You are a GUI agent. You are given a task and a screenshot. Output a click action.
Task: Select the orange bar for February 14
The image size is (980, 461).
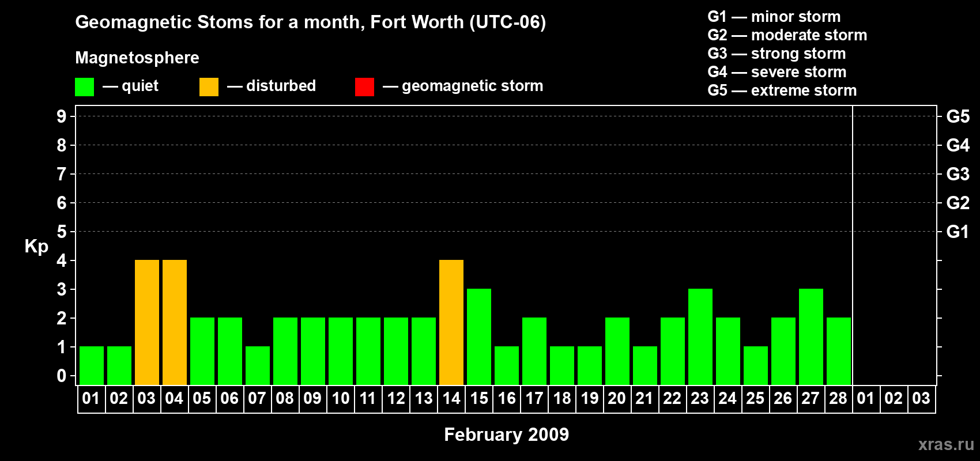[451, 322]
